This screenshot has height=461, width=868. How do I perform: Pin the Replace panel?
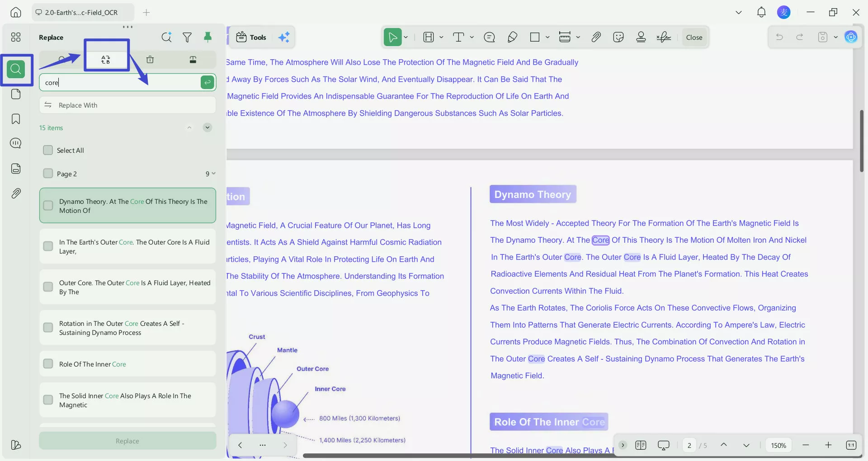tap(208, 37)
